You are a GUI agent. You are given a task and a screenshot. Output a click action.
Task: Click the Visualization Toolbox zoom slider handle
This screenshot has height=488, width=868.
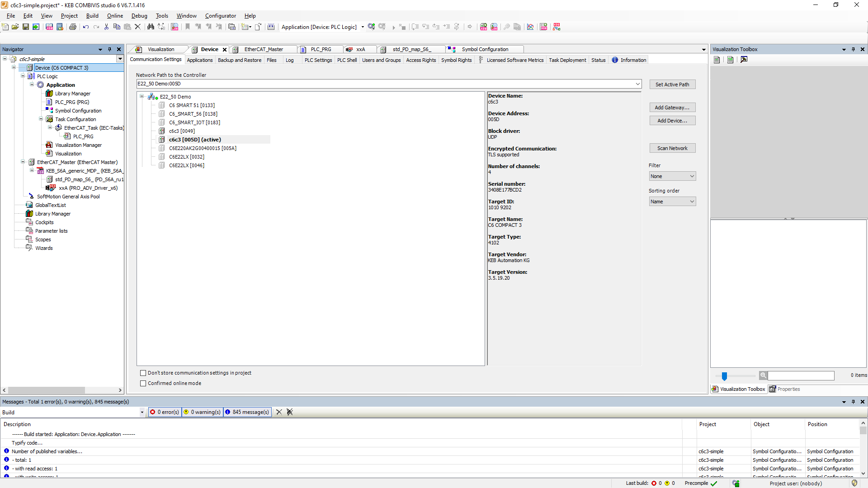(x=724, y=376)
